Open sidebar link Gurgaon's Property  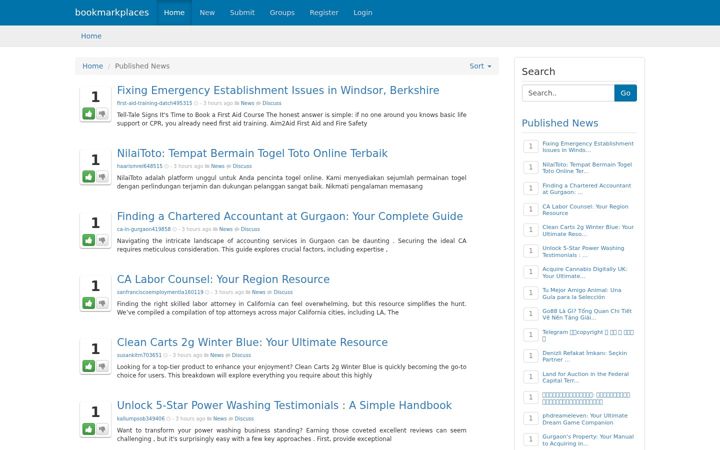coord(588,440)
